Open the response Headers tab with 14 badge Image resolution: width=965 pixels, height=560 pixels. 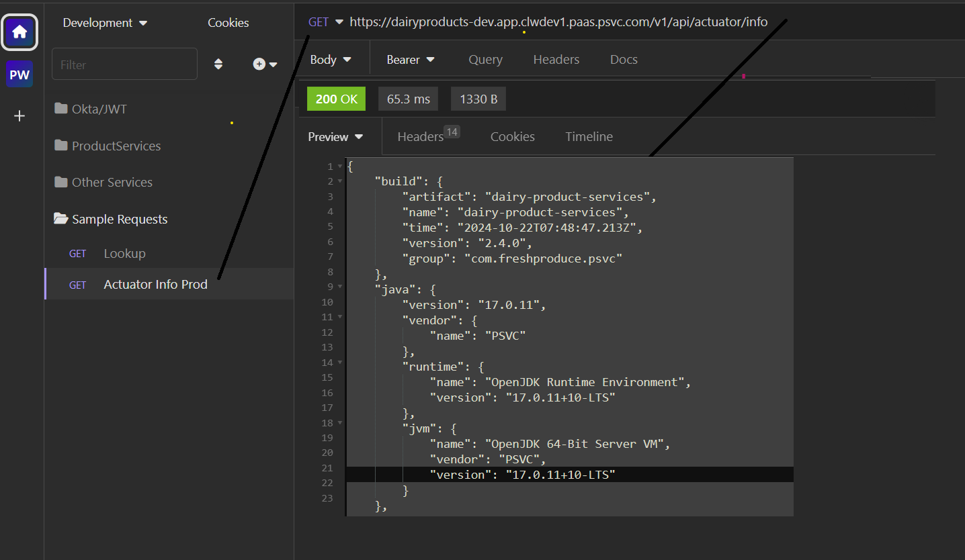pos(428,136)
